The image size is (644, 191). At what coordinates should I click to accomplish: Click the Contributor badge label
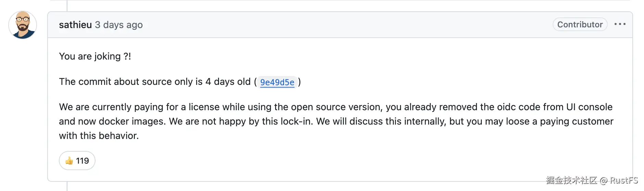click(x=580, y=25)
